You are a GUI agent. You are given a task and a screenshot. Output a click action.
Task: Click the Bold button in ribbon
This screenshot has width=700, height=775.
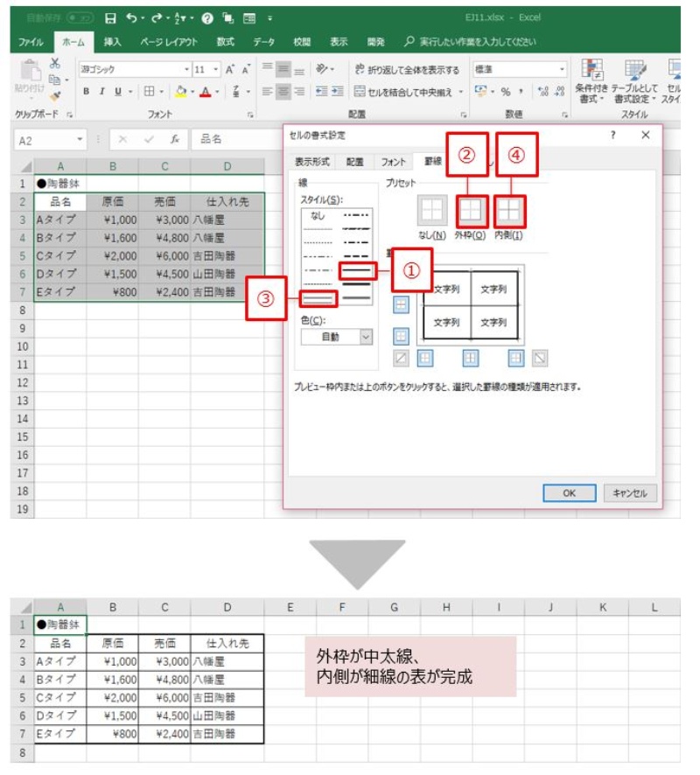tap(87, 91)
